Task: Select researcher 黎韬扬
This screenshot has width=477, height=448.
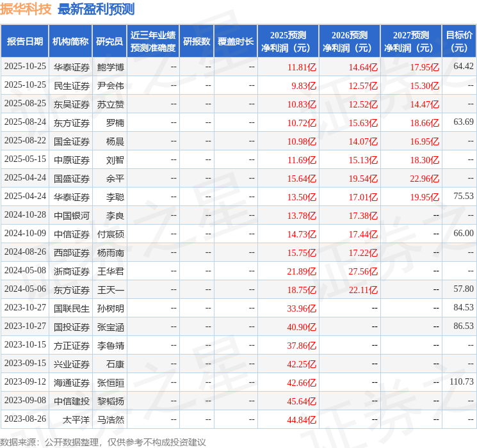Action: tap(110, 401)
